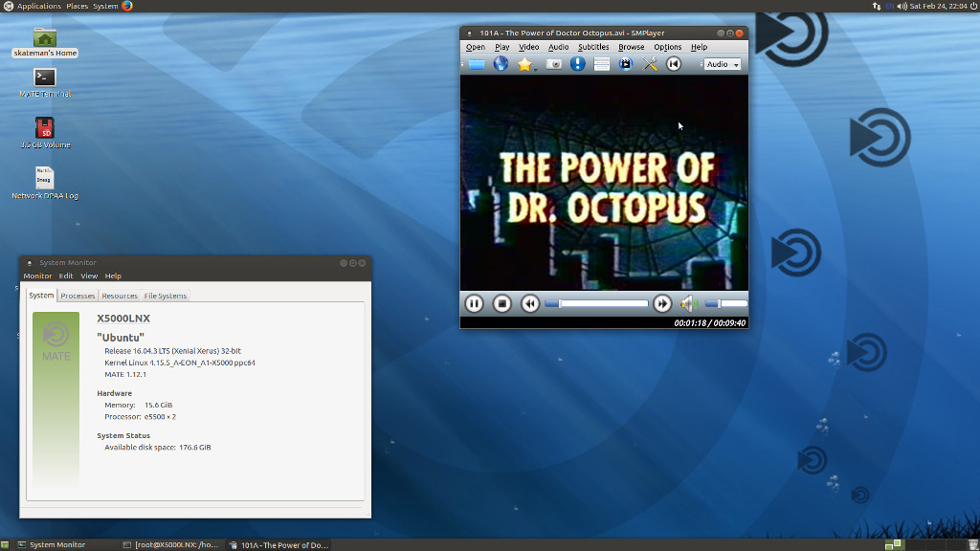
Task: Open the SMPlayer Play menu
Action: coord(501,47)
